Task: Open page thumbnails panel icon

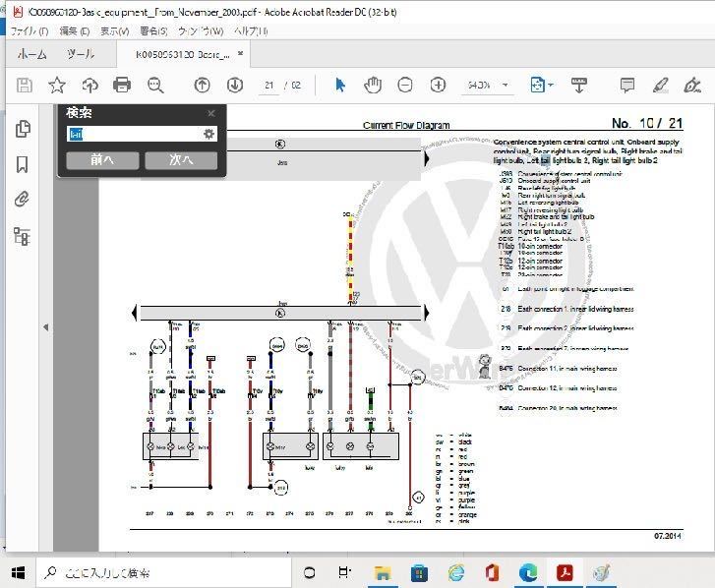Action: 23,129
